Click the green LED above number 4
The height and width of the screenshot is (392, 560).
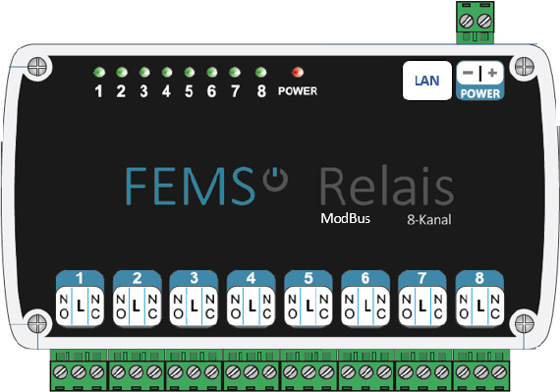pos(167,73)
